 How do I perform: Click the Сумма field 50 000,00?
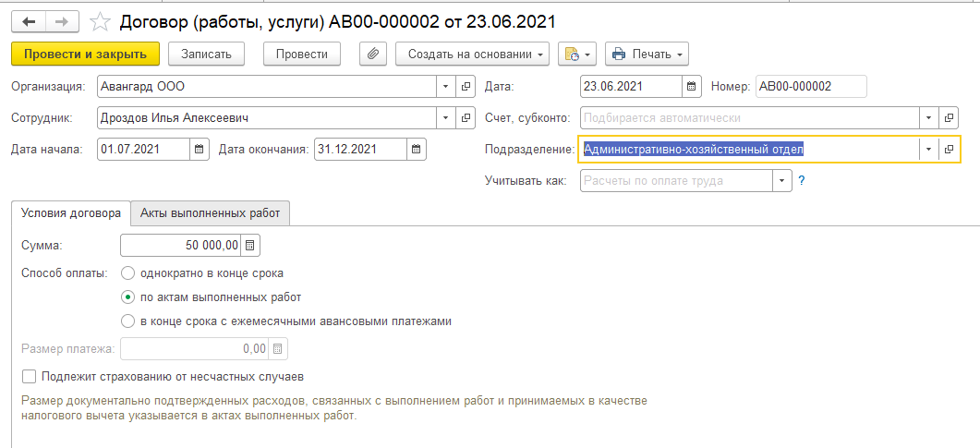pos(181,246)
